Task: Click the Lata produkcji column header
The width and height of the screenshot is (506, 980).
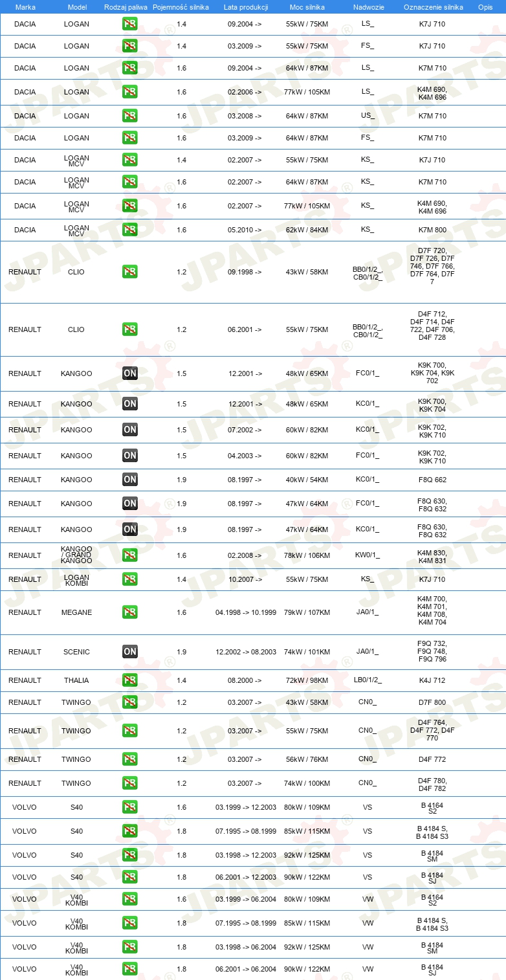Action: point(246,7)
